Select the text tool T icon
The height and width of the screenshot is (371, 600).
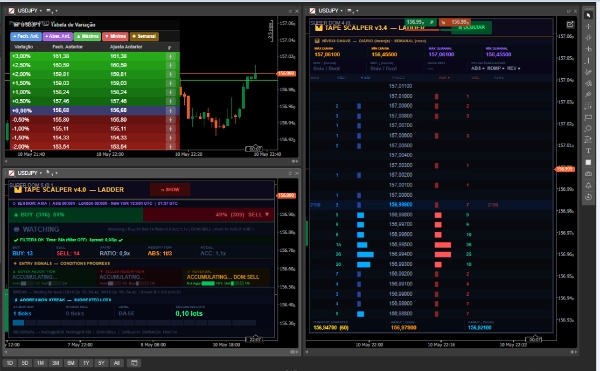(x=588, y=151)
